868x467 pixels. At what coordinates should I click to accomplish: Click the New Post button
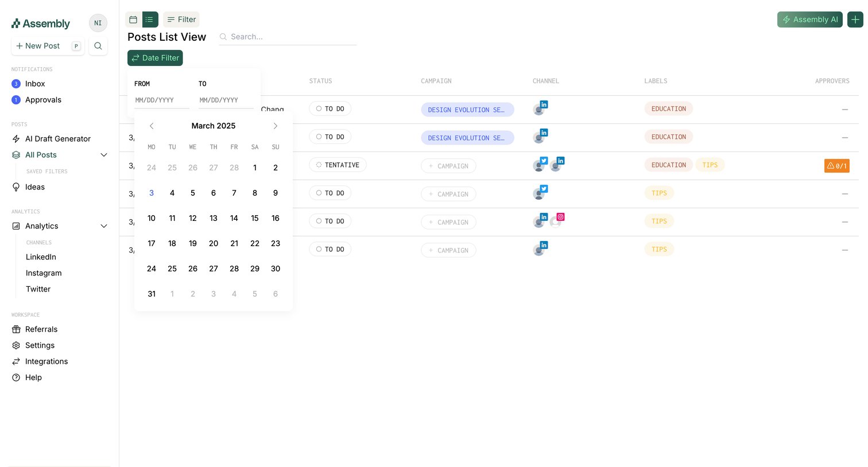(48, 46)
